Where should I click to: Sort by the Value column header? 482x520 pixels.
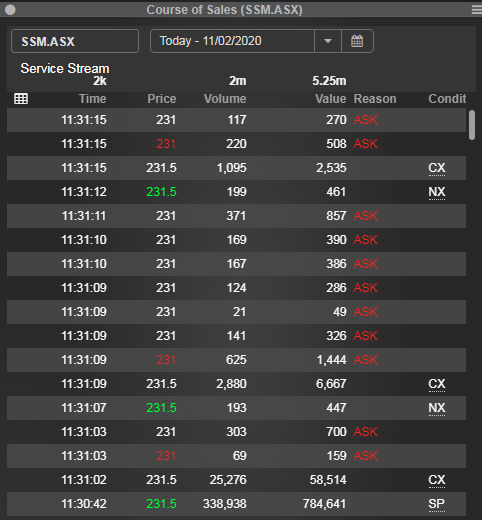[331, 99]
